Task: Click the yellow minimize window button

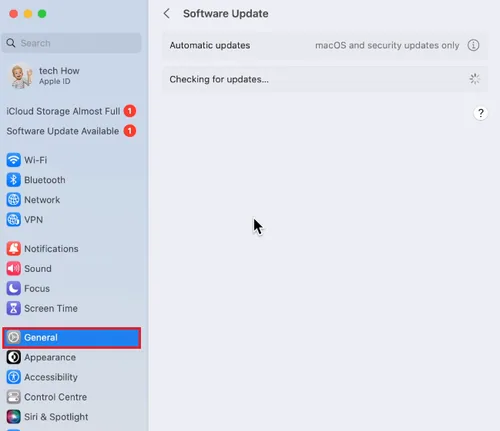Action: (28, 14)
